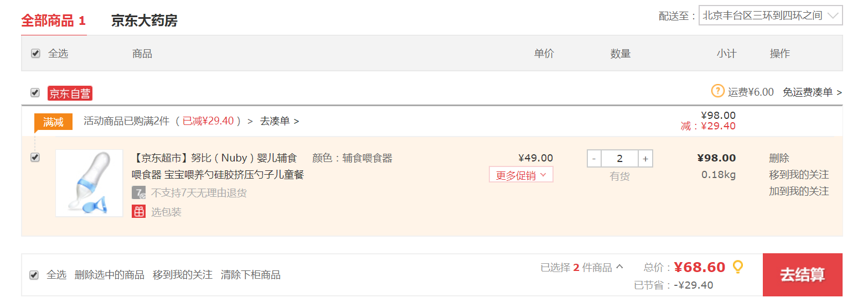Uncheck the Nuby feeder item checkbox
Screen dimensions: 868x308
tap(35, 158)
